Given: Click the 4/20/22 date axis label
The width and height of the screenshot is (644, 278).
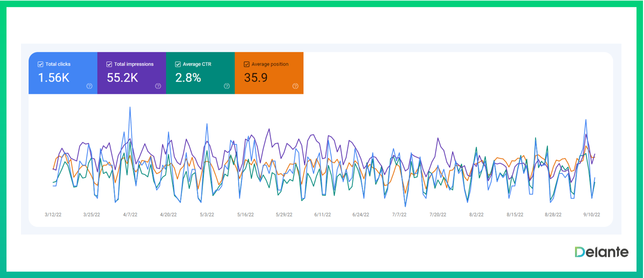Looking at the screenshot, I should tap(168, 214).
